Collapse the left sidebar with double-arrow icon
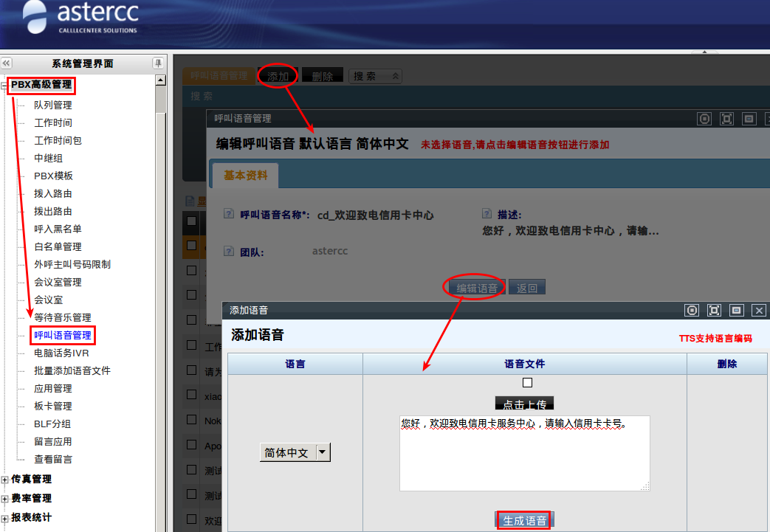The height and width of the screenshot is (532, 770). tap(7, 63)
